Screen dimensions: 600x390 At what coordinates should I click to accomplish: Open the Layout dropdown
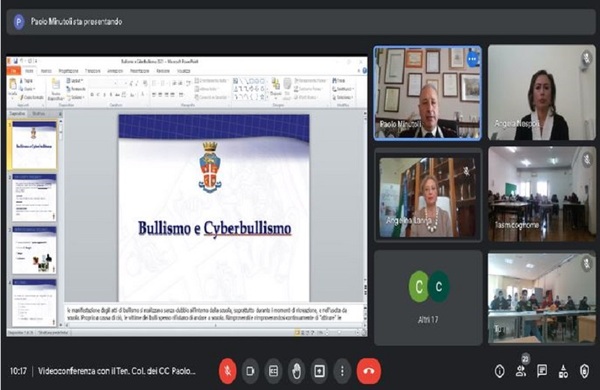(x=75, y=80)
